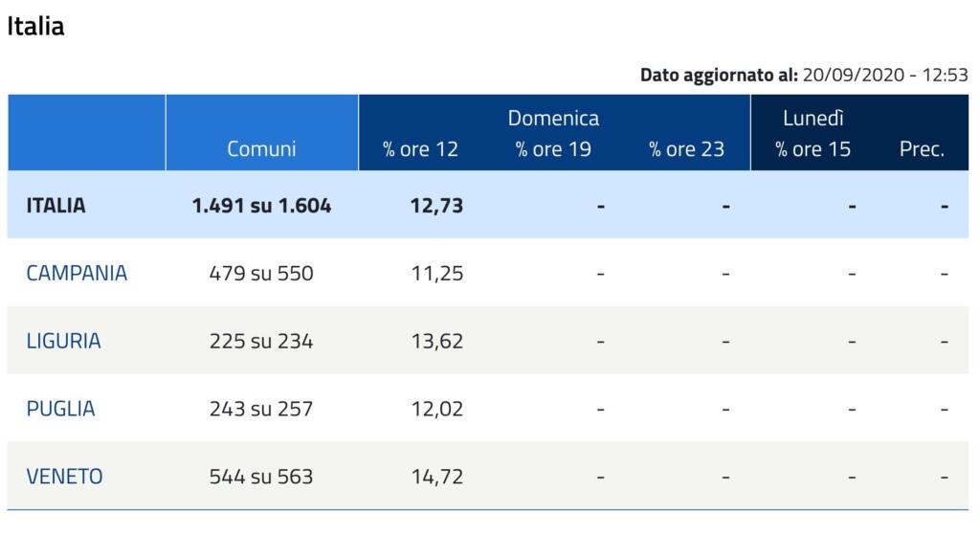Viewport: 980px width, 536px height.
Task: Select the ITALIA total row label
Action: pyautogui.click(x=56, y=205)
